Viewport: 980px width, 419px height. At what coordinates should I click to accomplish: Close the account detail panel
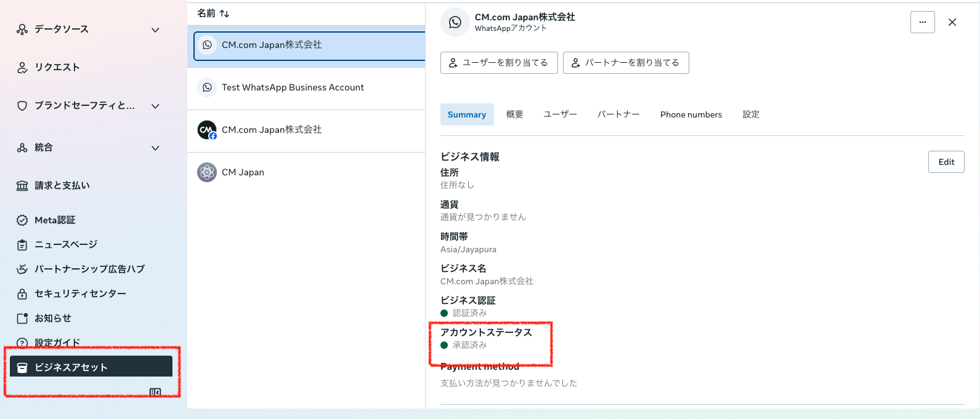[952, 22]
